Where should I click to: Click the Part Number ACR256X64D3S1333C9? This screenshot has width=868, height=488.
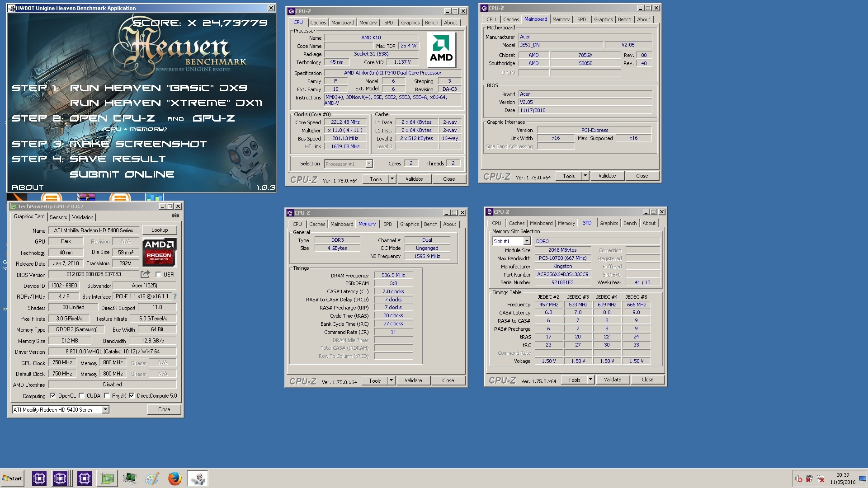pos(563,274)
